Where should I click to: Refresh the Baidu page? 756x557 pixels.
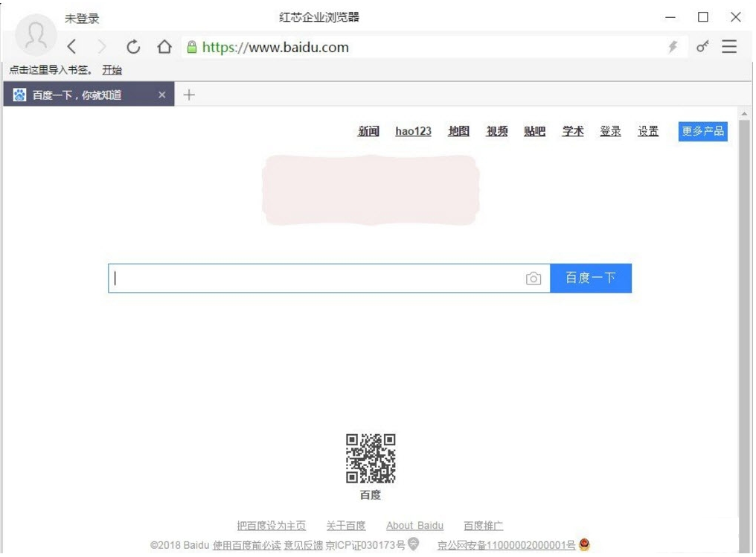(x=132, y=46)
